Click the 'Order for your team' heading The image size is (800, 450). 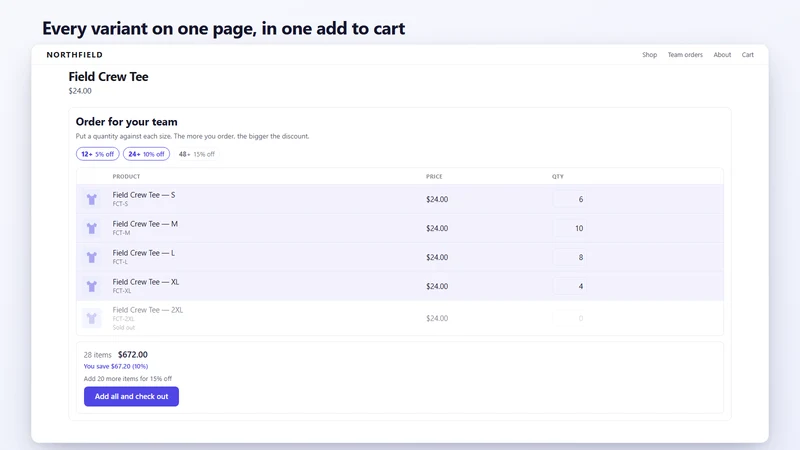(x=127, y=121)
